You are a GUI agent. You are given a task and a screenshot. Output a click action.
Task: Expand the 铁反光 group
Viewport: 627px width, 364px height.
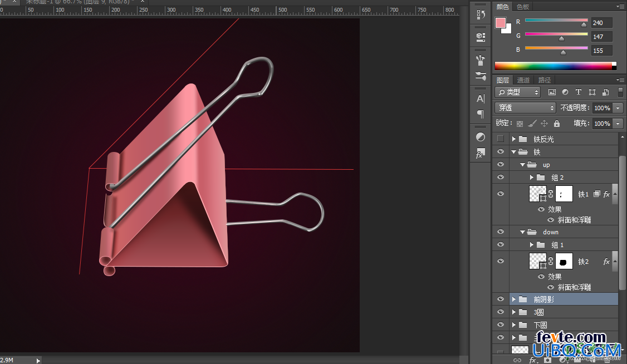pos(514,139)
